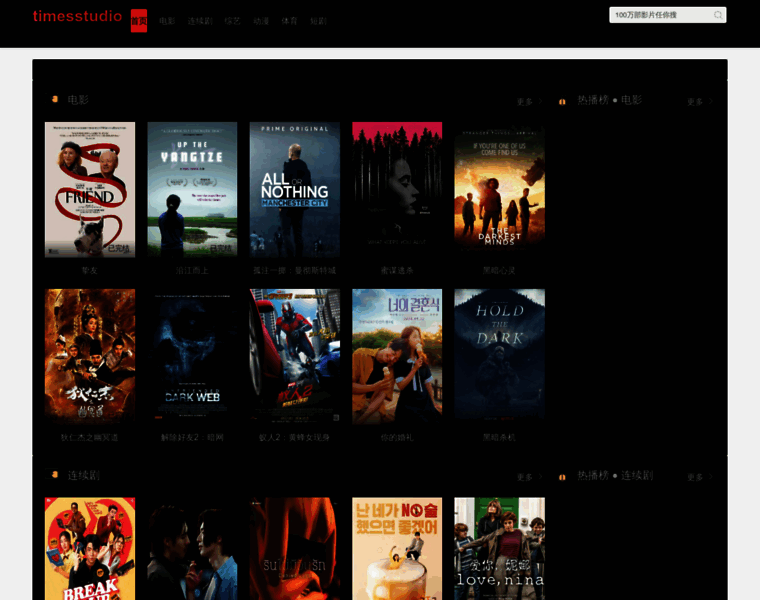The height and width of the screenshot is (600, 760).
Task: Open the dark forest face movie poster
Action: 397,189
